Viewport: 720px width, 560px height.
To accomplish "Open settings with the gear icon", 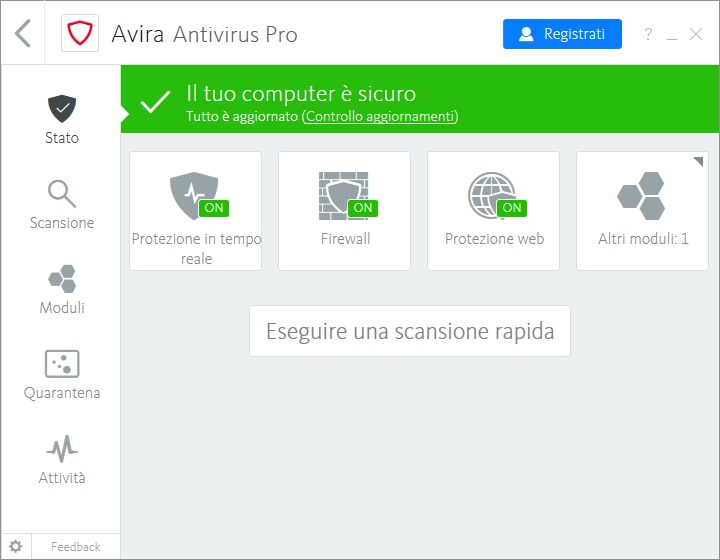I will (15, 546).
